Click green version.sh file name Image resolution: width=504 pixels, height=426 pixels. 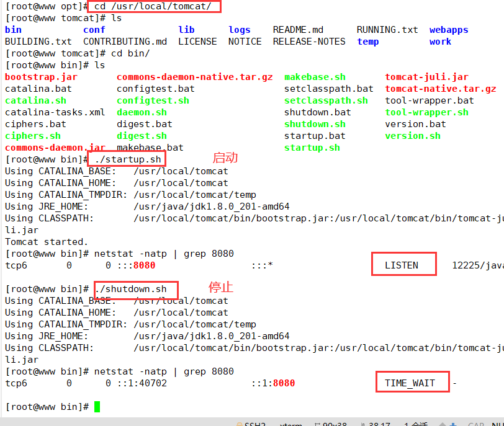(413, 136)
